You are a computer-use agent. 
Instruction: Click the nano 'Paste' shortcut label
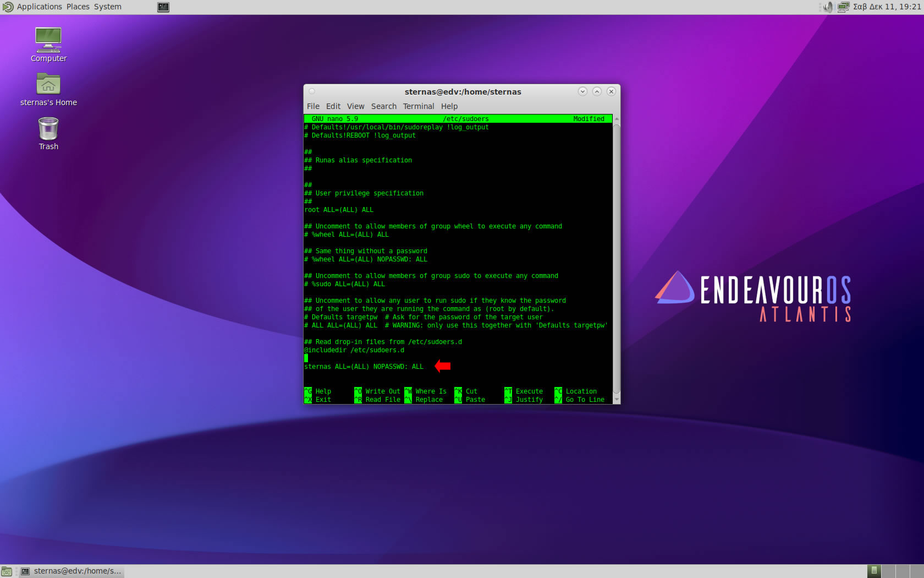click(x=475, y=400)
